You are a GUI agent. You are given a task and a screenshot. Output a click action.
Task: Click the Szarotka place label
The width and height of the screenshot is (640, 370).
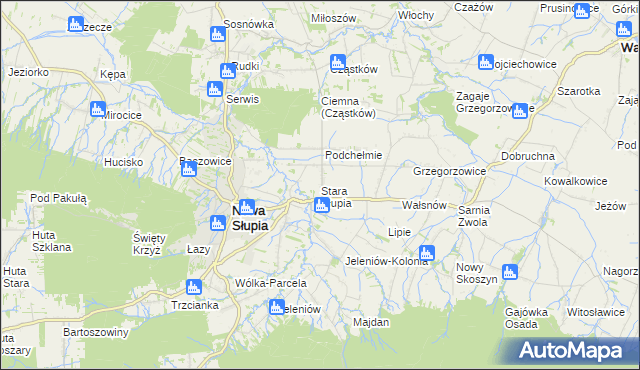tap(578, 91)
